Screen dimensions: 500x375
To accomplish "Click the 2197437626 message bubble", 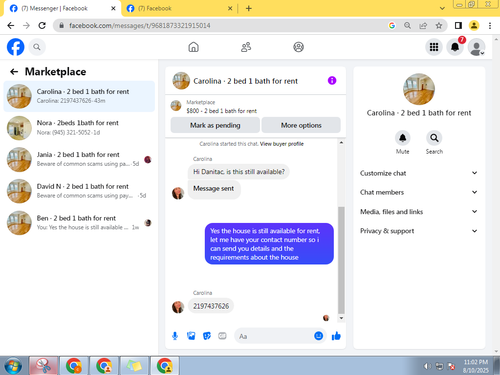I will (x=211, y=306).
